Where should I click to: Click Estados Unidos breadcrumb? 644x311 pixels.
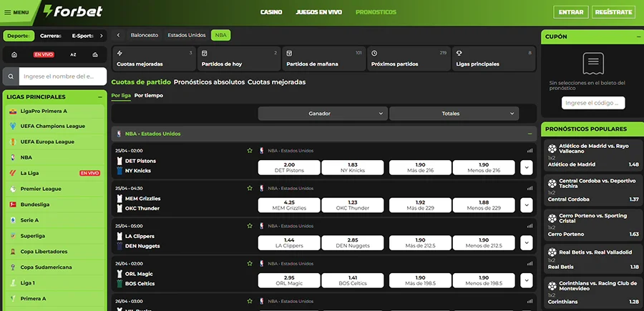(187, 35)
